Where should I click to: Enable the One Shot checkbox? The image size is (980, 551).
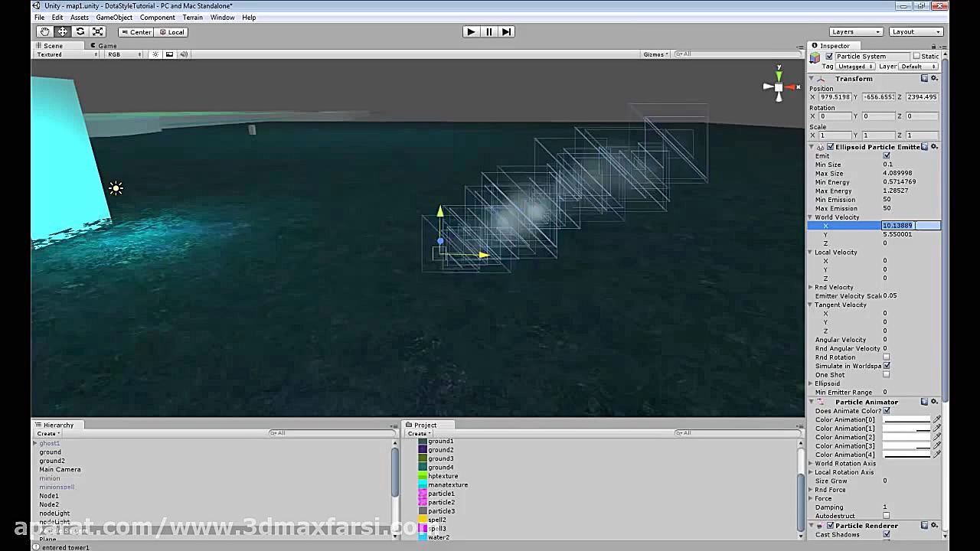[887, 375]
